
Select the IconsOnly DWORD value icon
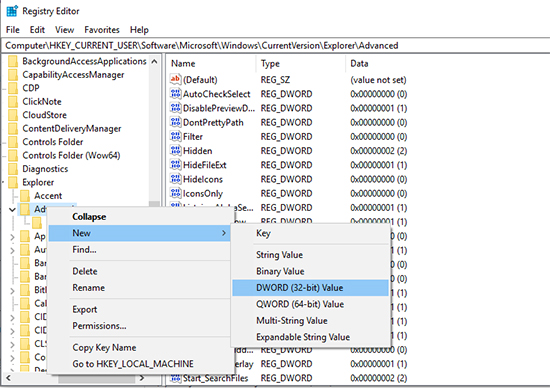[x=175, y=193]
